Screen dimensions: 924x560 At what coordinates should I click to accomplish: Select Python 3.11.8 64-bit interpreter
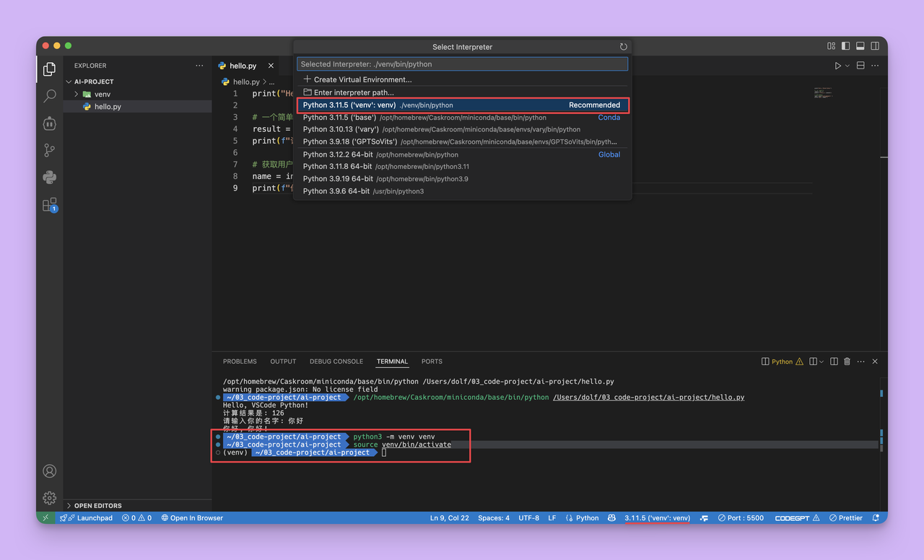point(463,167)
